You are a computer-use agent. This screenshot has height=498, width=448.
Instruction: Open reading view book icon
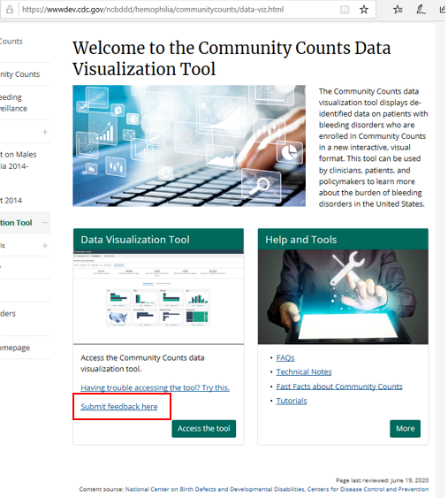pos(345,10)
